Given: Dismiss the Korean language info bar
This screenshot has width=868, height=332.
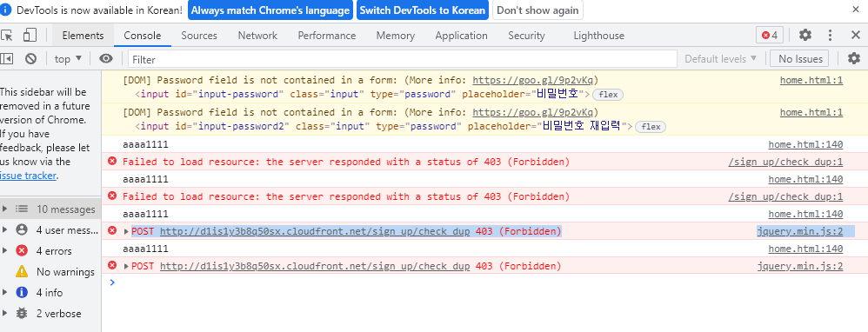Looking at the screenshot, I should point(856,10).
